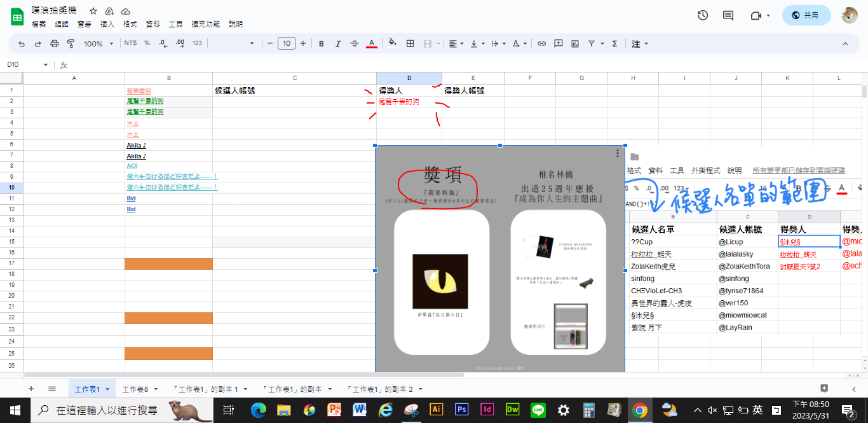Insert a link
Viewport: 868px width, 423px height.
(x=541, y=44)
